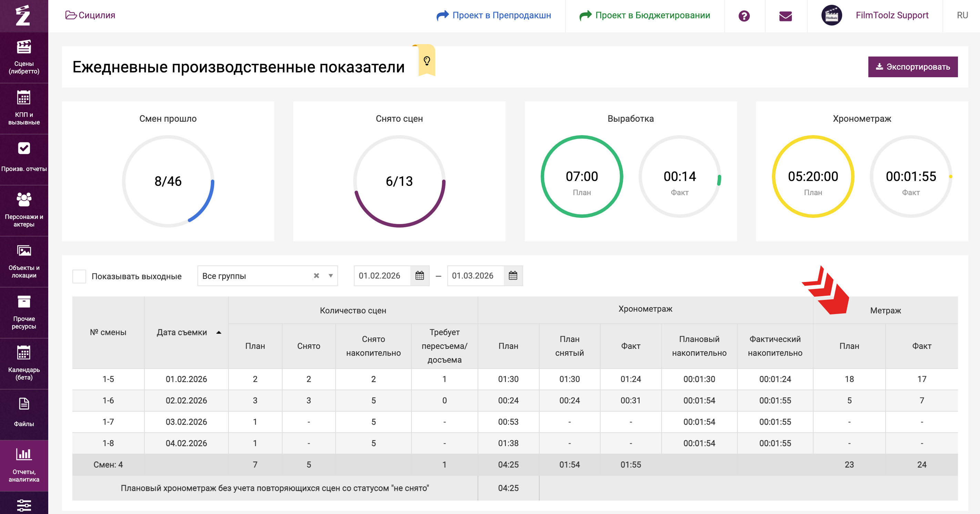Open Календарь (бета) menu item
Viewport: 980px width, 514px height.
click(x=23, y=363)
